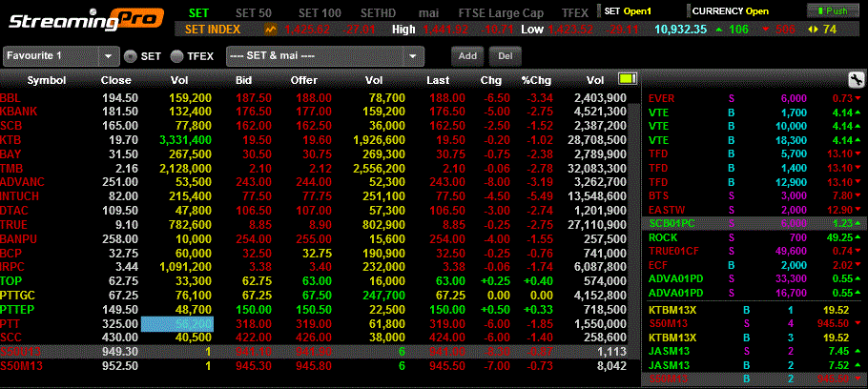Select the SET radio button
This screenshot has height=389, width=868.
[x=130, y=56]
